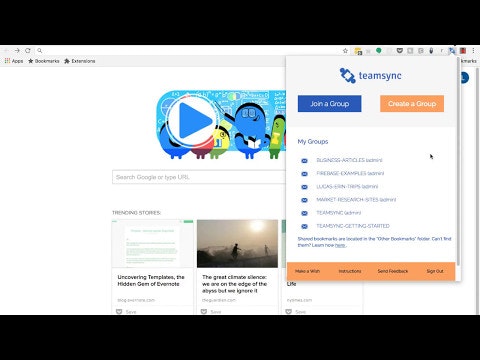Open the TEAMSYNC-GETTING-STARTED group
Viewport: 480px width, 360px height.
tap(353, 226)
